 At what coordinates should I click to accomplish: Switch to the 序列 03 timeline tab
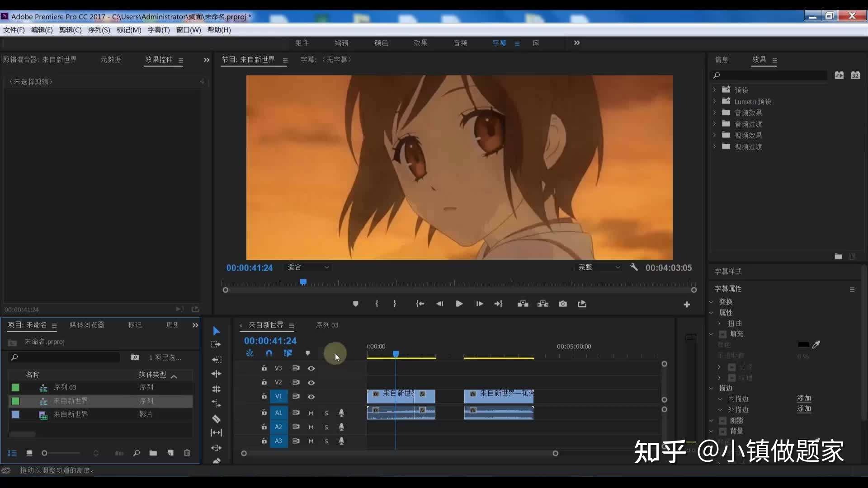click(x=327, y=325)
